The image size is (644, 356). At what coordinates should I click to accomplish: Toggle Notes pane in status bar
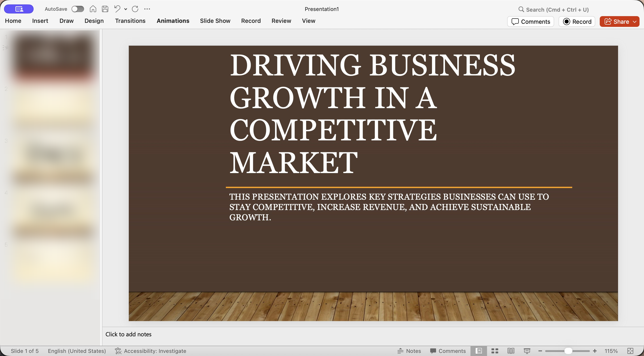tap(409, 351)
